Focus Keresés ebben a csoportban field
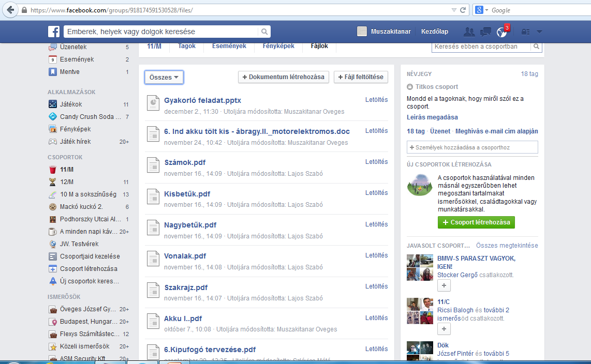This screenshot has width=591, height=364. click(x=481, y=47)
